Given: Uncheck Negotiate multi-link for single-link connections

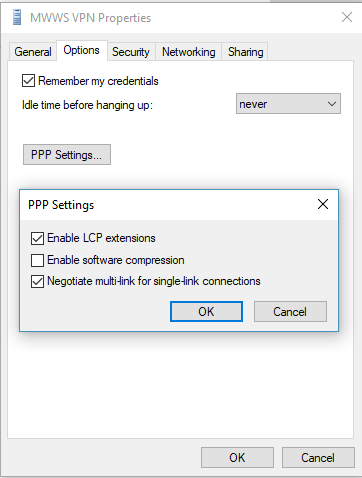Looking at the screenshot, I should tap(37, 281).
